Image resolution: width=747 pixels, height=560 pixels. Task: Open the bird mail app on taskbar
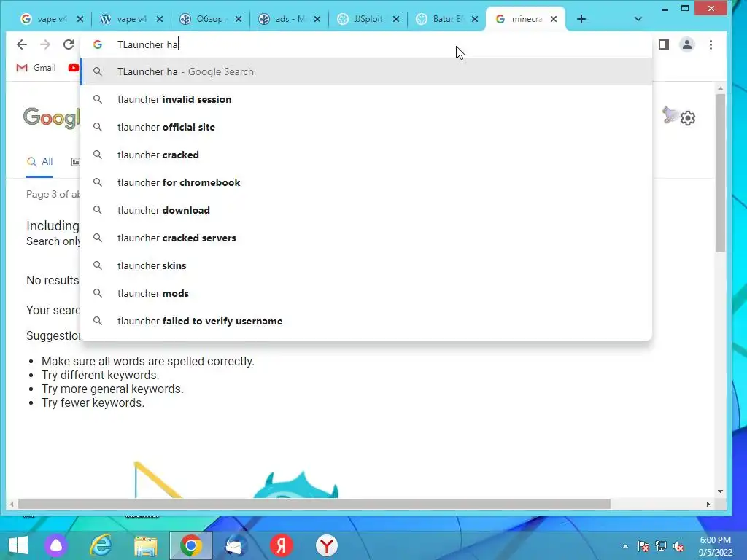pos(236,545)
